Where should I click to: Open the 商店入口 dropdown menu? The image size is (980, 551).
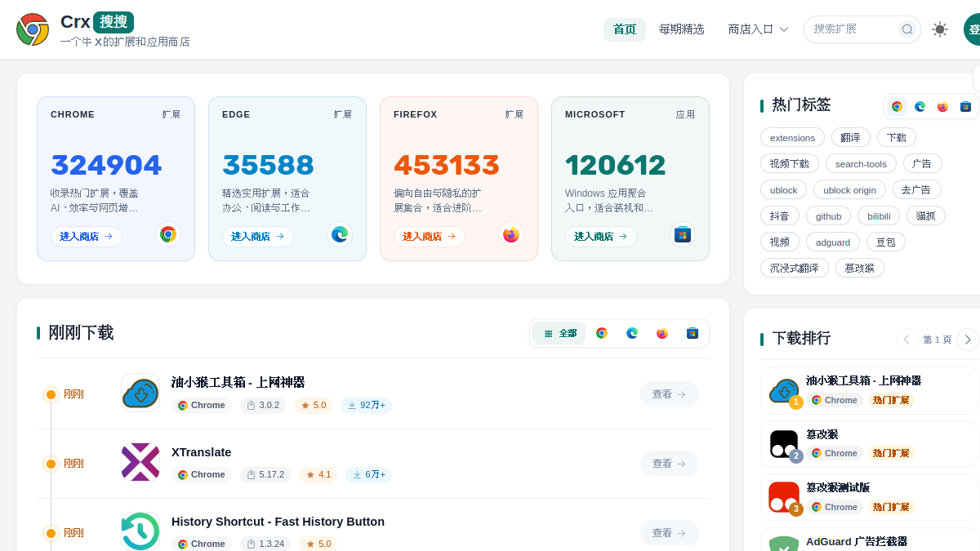tap(759, 29)
